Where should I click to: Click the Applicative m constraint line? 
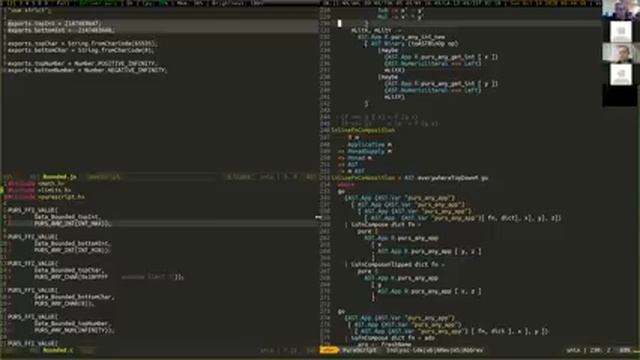370,144
